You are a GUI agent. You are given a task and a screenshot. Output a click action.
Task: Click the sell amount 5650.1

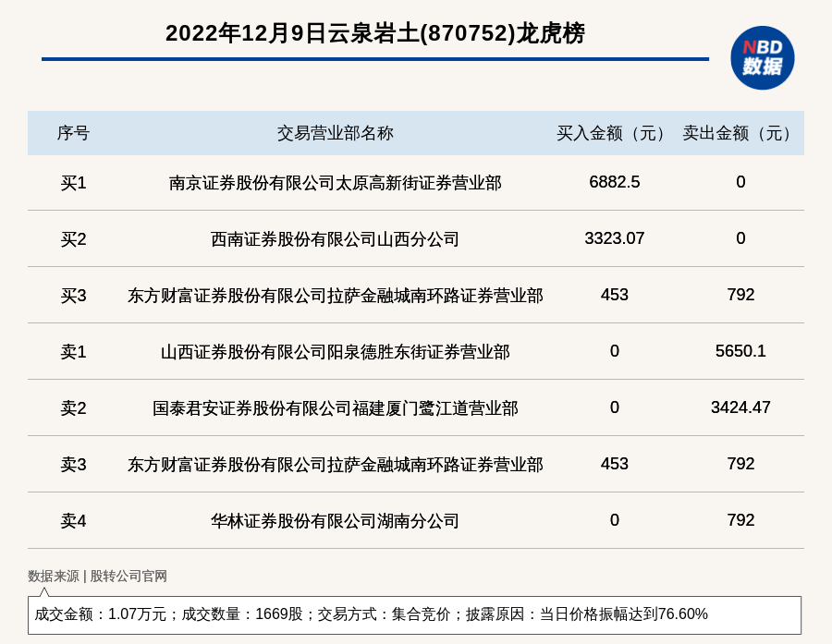[x=740, y=351]
